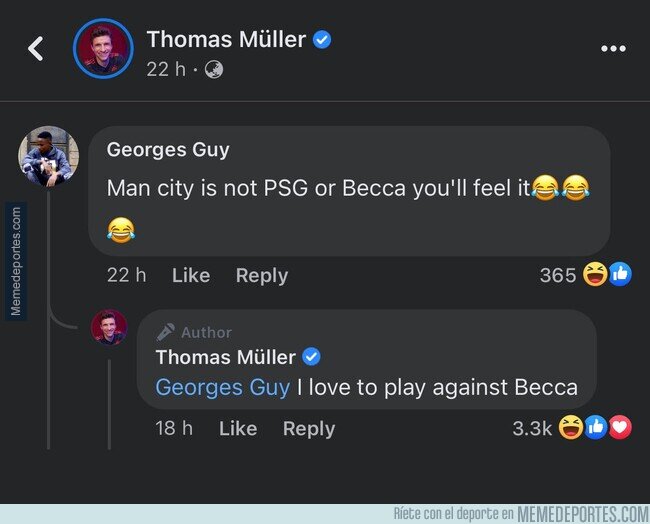This screenshot has width=650, height=524.
Task: Click heart reaction icon beside 3.3k
Action: (620, 427)
